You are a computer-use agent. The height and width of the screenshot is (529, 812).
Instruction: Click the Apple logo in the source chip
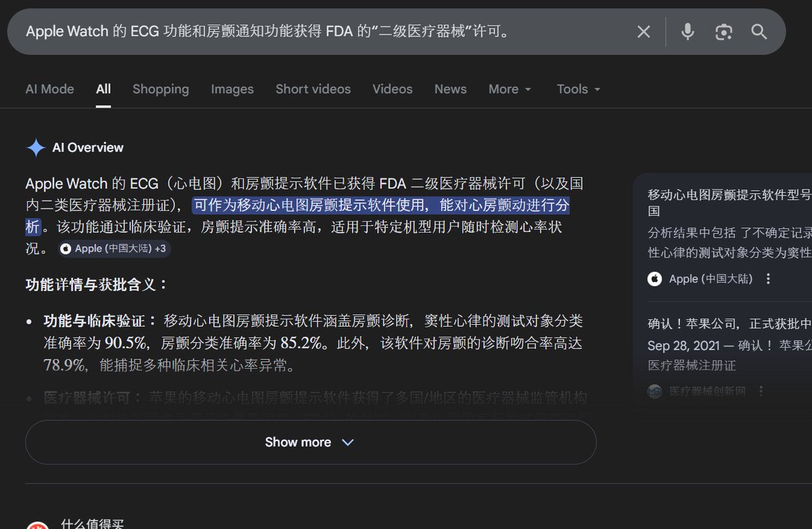[x=66, y=249]
